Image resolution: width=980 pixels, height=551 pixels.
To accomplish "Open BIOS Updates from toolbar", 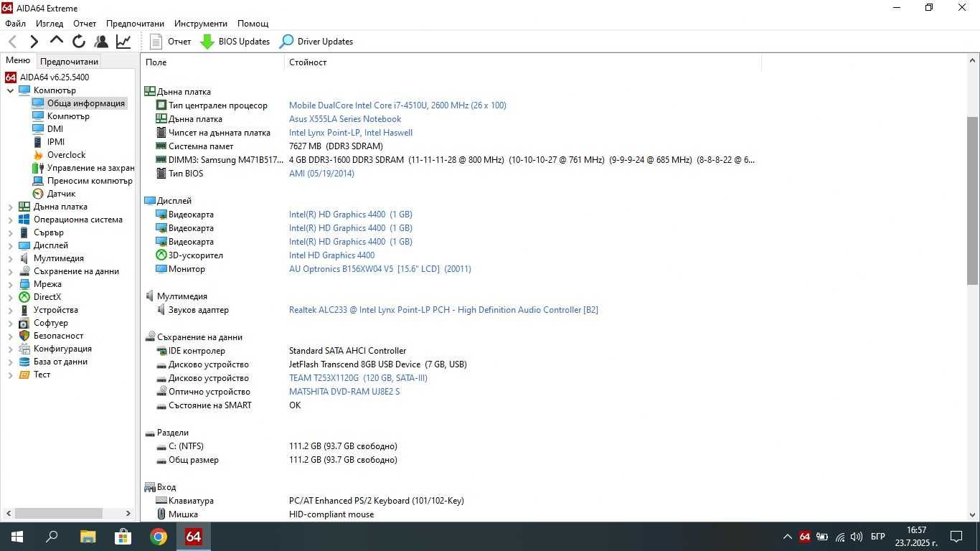I will pyautogui.click(x=235, y=42).
